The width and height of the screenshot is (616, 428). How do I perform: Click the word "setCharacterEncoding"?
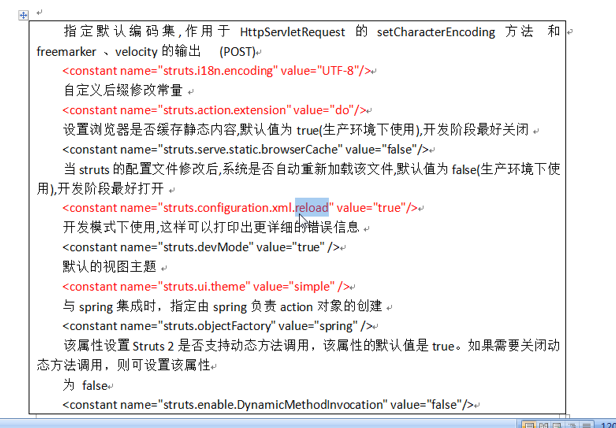point(436,32)
